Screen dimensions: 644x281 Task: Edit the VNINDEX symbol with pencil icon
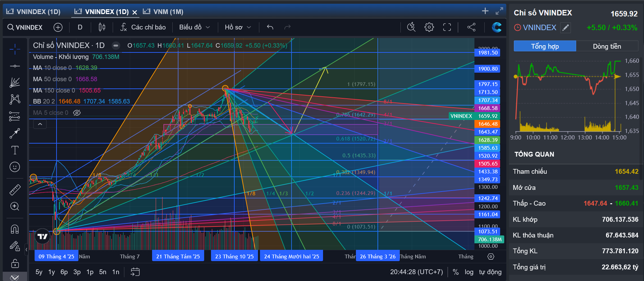pyautogui.click(x=566, y=28)
